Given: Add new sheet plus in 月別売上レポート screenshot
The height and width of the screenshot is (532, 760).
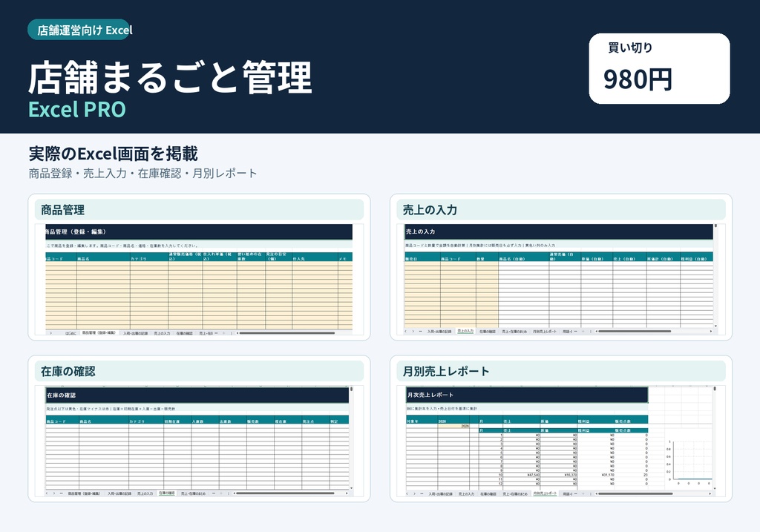Looking at the screenshot, I should [x=583, y=493].
